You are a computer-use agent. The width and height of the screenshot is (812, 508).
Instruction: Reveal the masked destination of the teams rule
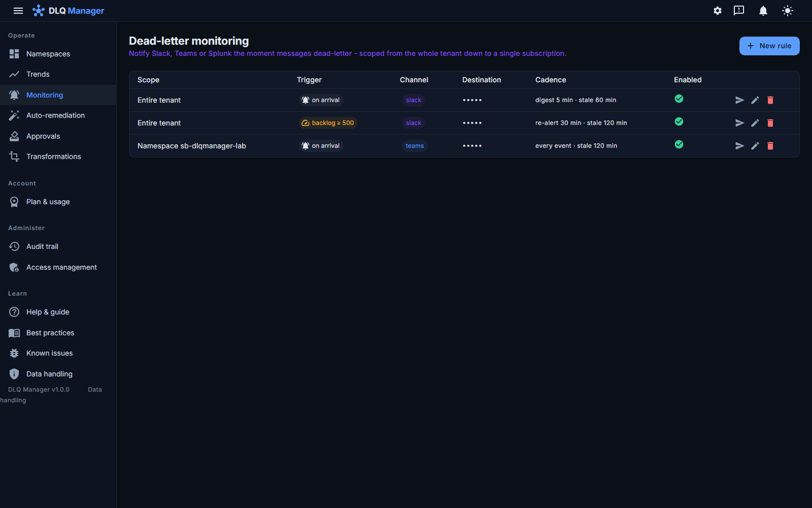pyautogui.click(x=472, y=146)
